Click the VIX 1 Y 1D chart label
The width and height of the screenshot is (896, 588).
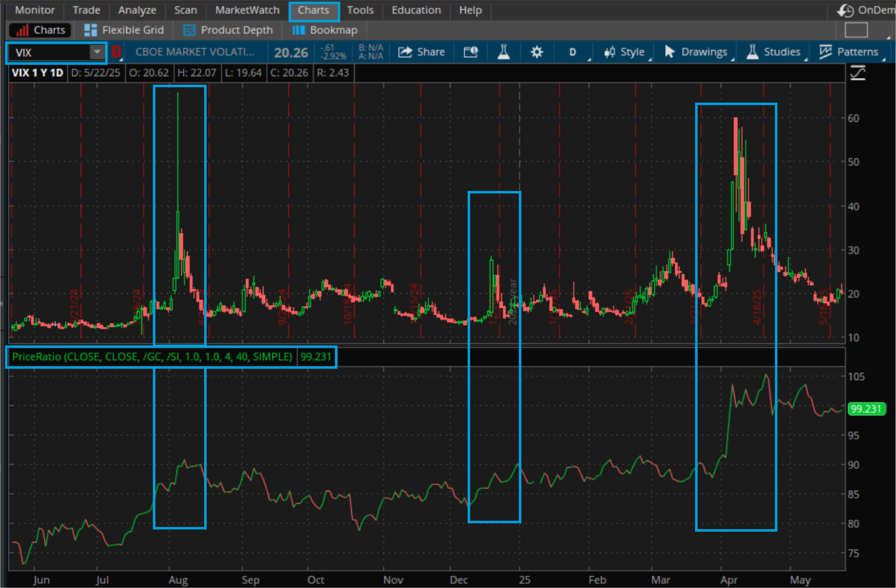pos(38,73)
